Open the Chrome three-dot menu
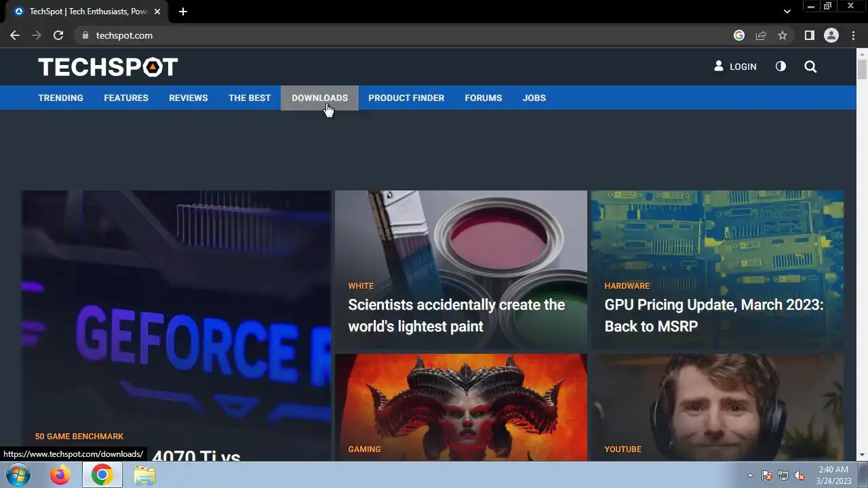868x488 pixels. (x=853, y=35)
